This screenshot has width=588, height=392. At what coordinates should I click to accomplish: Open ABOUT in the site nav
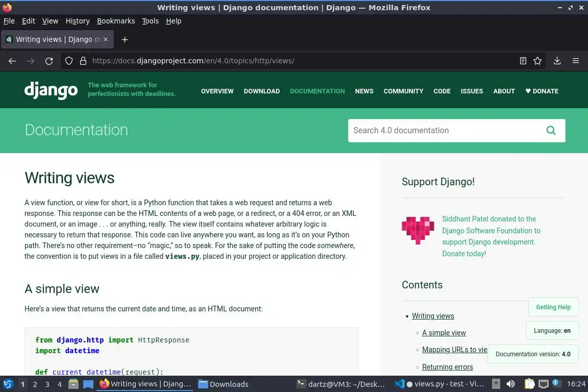click(504, 91)
